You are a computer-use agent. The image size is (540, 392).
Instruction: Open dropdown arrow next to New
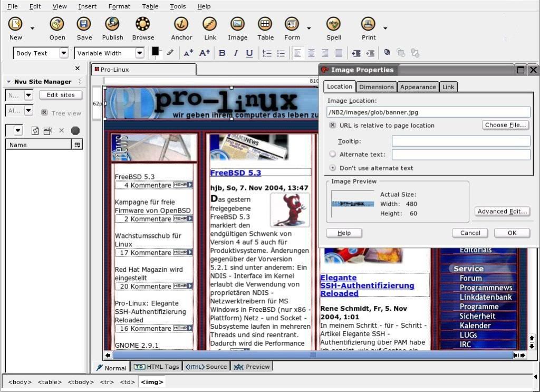coord(32,28)
